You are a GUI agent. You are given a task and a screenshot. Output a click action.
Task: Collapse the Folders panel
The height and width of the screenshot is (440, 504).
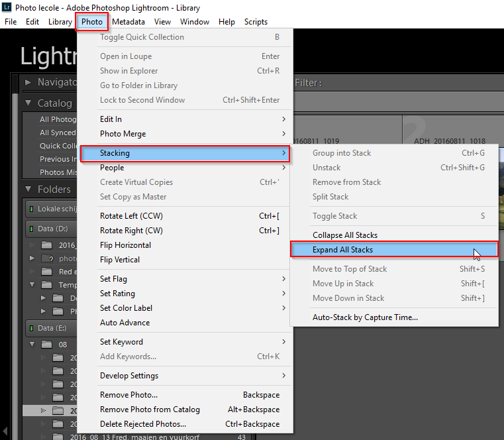28,190
